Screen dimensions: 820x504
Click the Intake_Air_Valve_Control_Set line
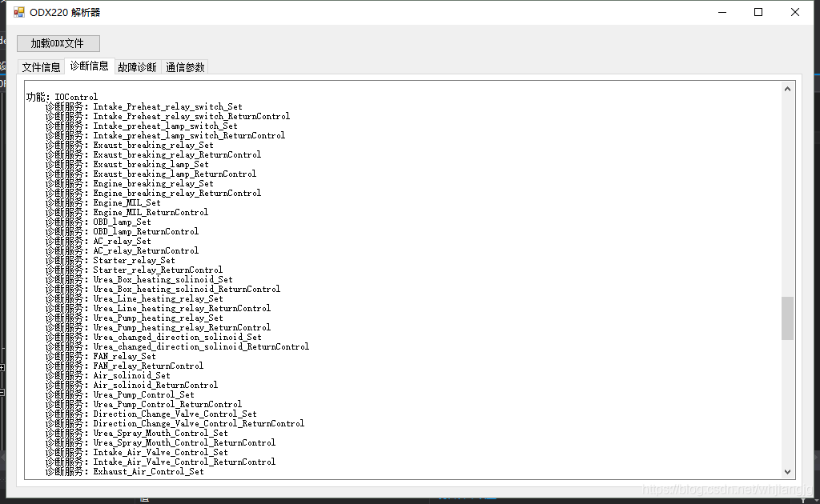point(137,452)
